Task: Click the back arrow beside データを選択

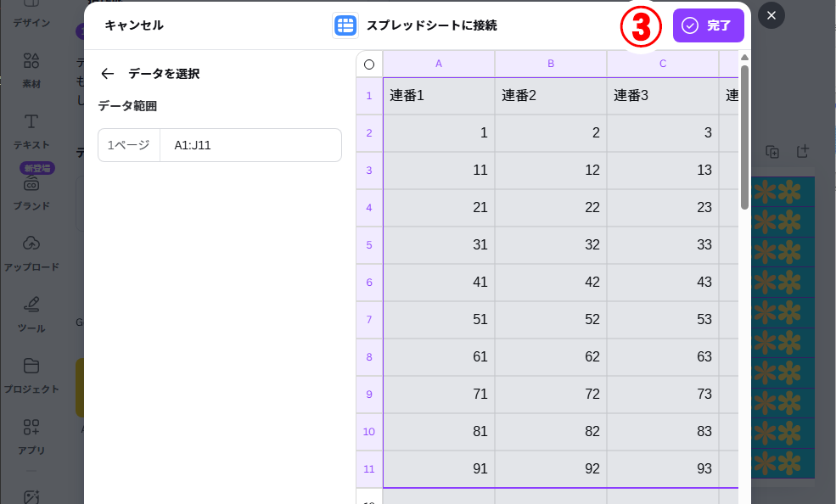Action: click(x=107, y=74)
